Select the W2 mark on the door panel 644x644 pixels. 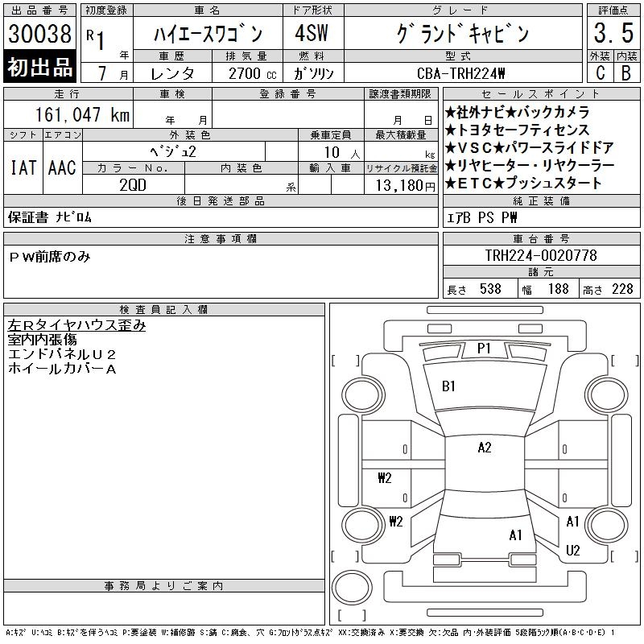pos(385,478)
